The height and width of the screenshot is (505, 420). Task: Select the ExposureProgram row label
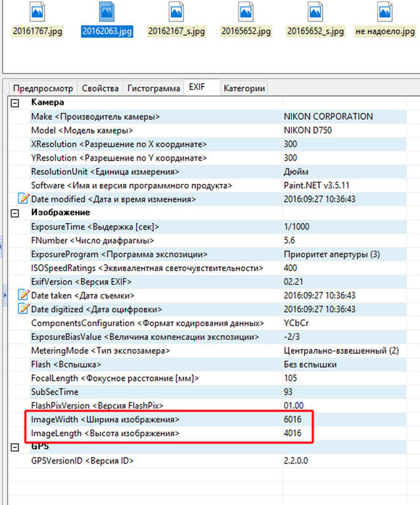tap(119, 254)
